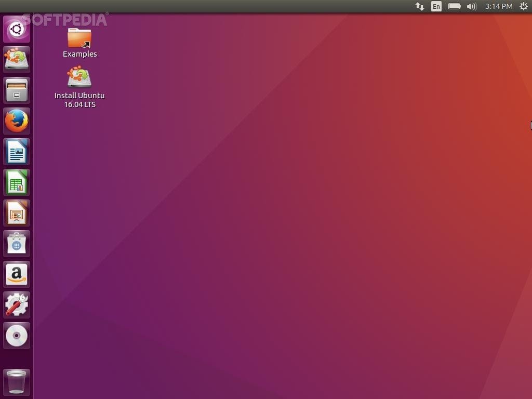
Task: Open the Ubuntu Dash search launcher
Action: click(17, 29)
